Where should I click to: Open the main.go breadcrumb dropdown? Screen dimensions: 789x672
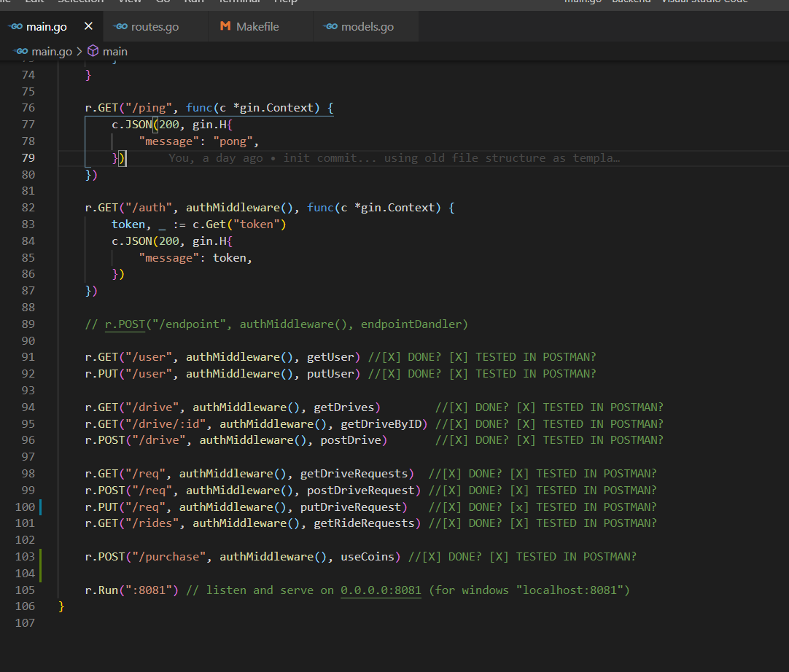[51, 51]
